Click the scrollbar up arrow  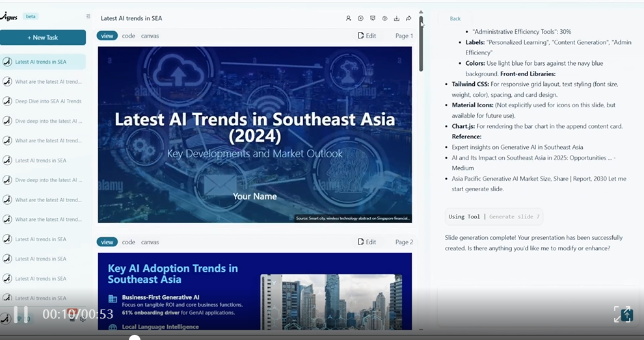[x=421, y=12]
